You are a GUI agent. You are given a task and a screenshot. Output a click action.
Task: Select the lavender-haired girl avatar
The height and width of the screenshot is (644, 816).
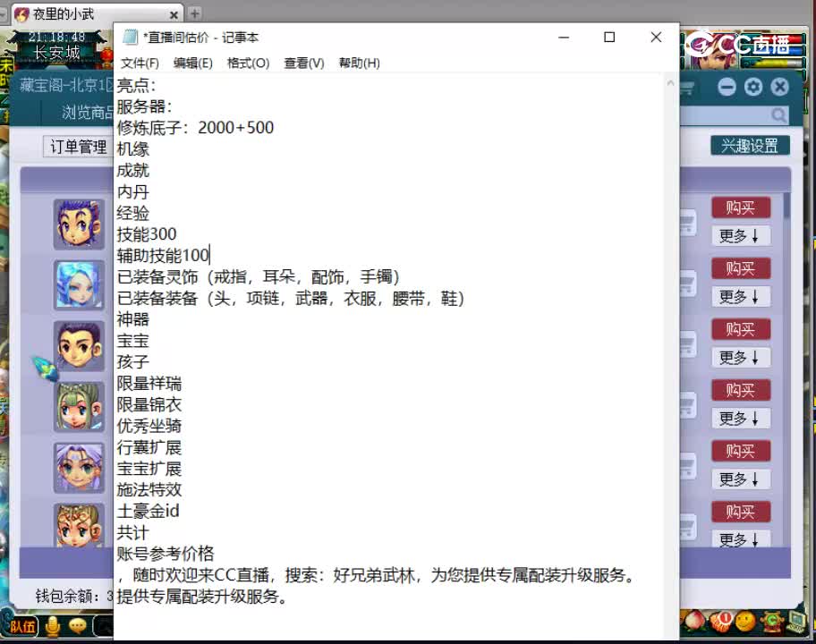79,468
